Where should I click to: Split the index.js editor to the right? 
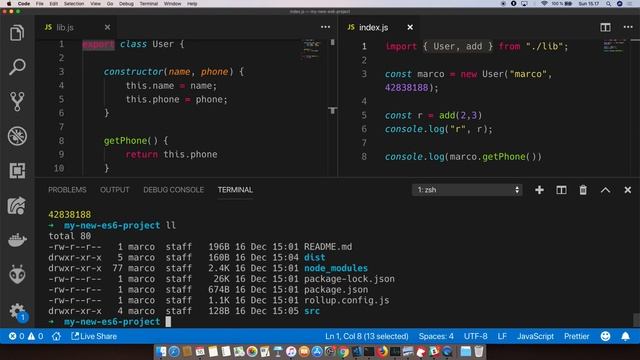click(x=605, y=27)
